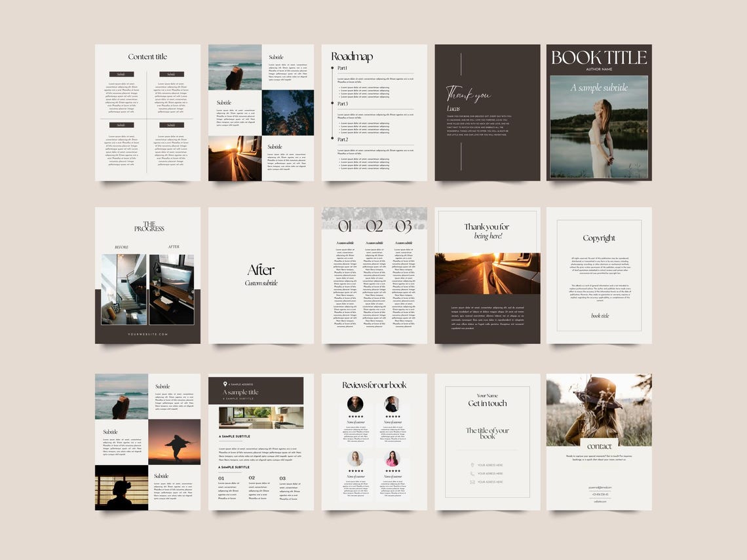Select 'Part 2' on the Roadmap page
This screenshot has height=560, width=747.
pos(343,140)
